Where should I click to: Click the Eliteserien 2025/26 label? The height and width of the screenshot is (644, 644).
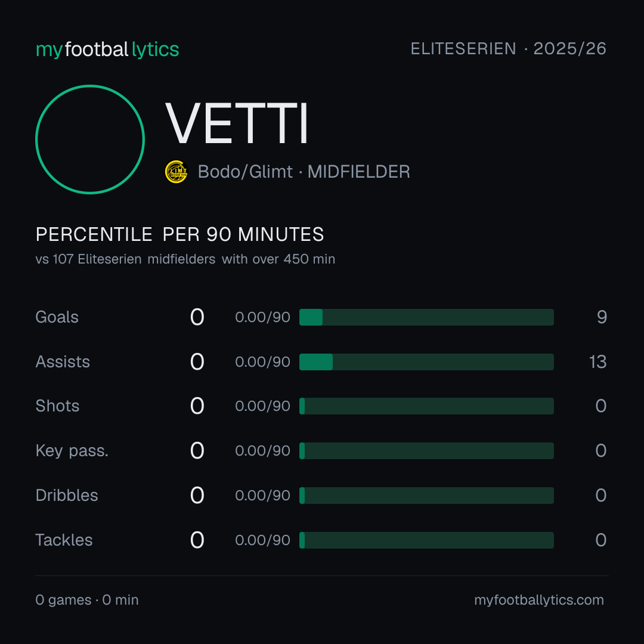509,48
